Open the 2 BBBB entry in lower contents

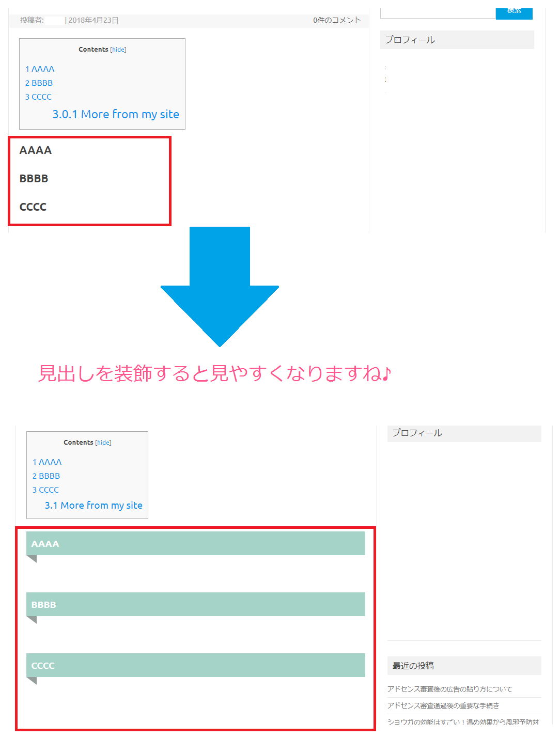(46, 476)
